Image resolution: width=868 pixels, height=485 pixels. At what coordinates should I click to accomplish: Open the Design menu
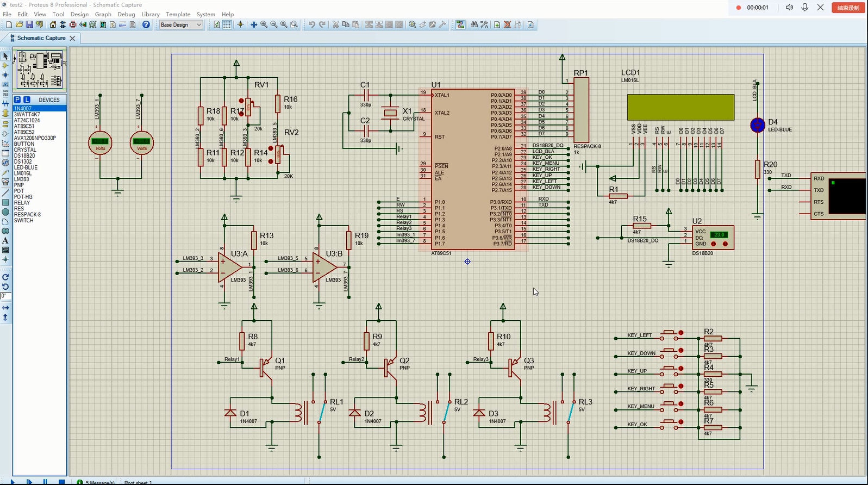pos(79,14)
